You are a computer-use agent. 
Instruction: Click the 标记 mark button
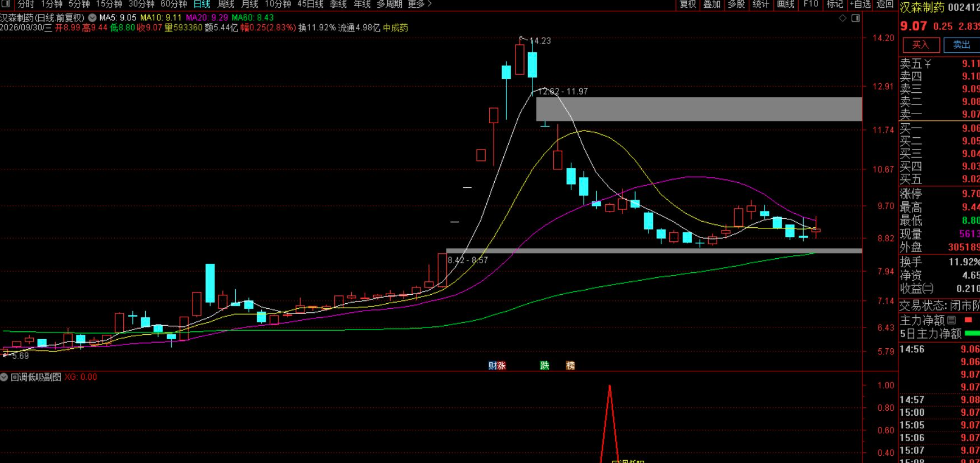835,4
